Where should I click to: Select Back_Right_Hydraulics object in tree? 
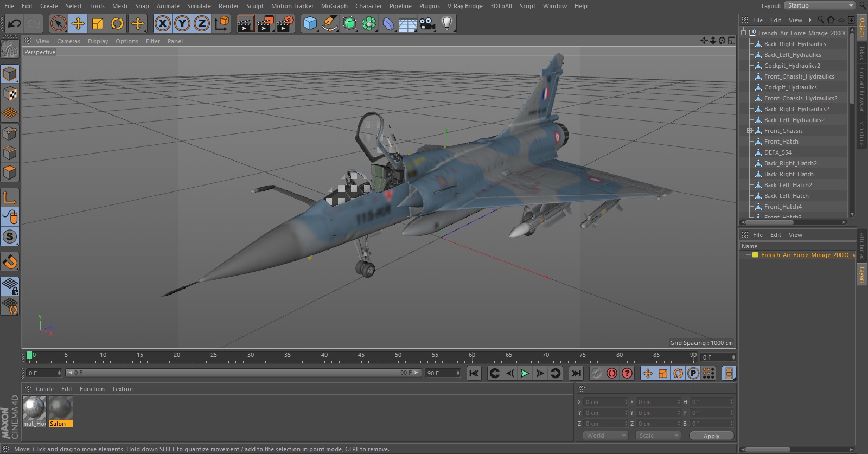(795, 44)
